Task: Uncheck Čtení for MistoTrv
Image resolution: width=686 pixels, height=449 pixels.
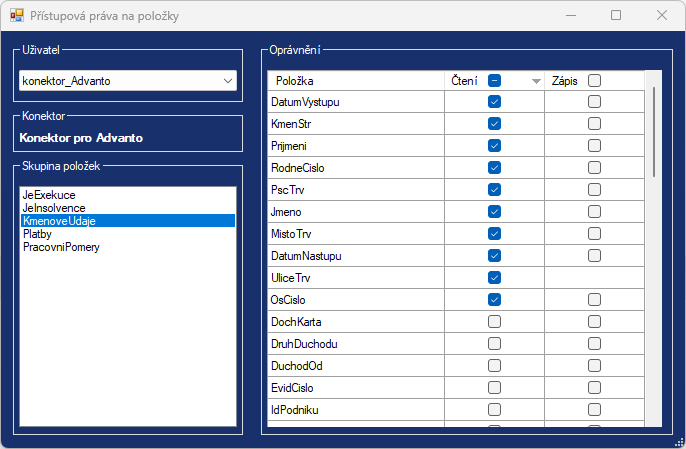Action: pos(494,234)
